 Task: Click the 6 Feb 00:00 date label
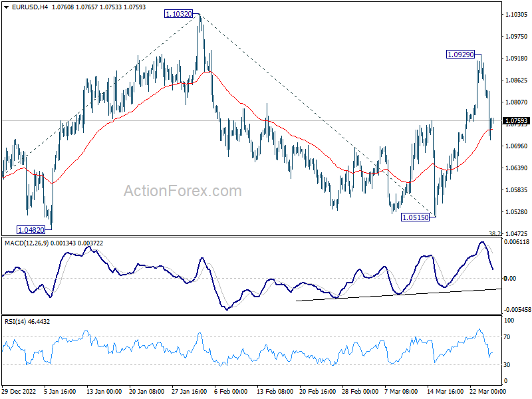click(231, 392)
